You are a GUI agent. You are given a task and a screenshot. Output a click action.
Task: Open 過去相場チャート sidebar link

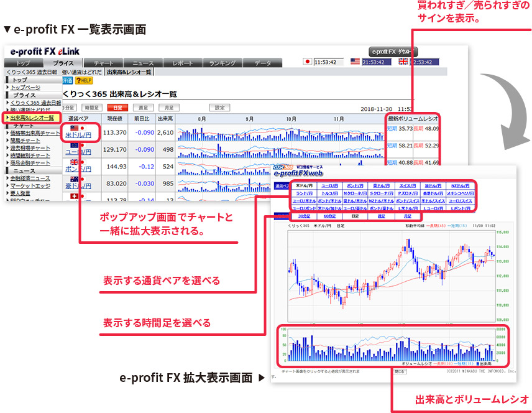point(30,148)
